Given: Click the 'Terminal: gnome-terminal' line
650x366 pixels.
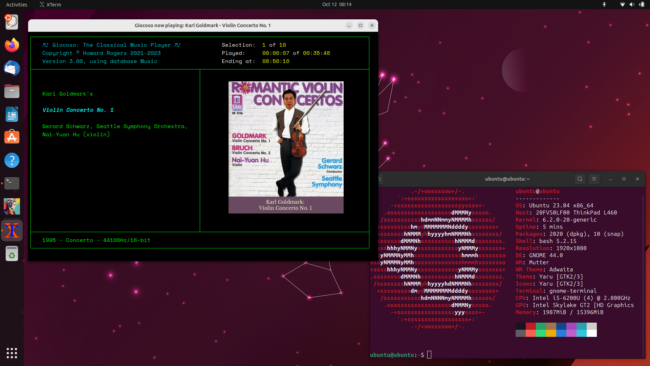Looking at the screenshot, I should [x=556, y=291].
